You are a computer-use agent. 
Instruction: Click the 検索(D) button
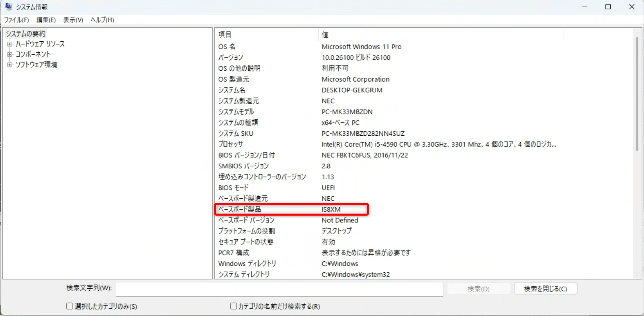[478, 289]
